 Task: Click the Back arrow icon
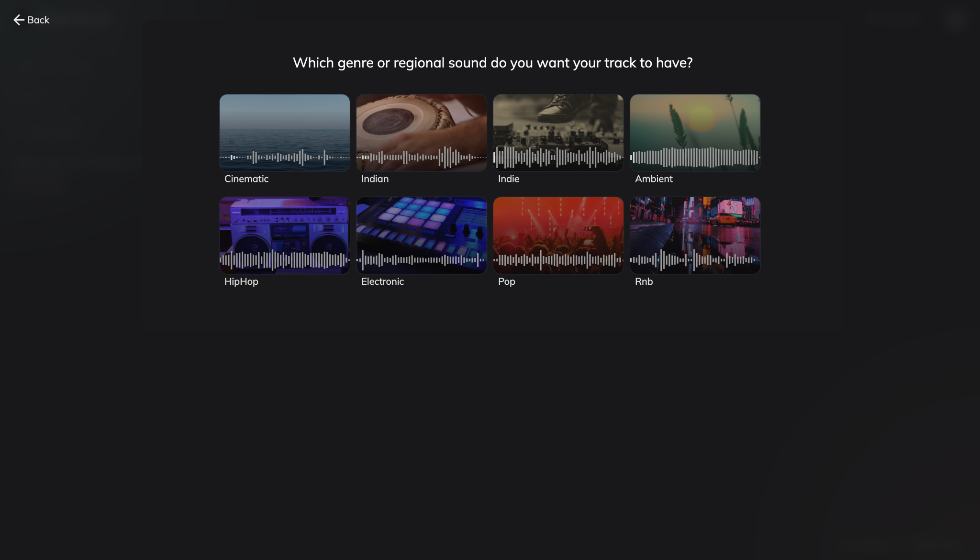(19, 20)
